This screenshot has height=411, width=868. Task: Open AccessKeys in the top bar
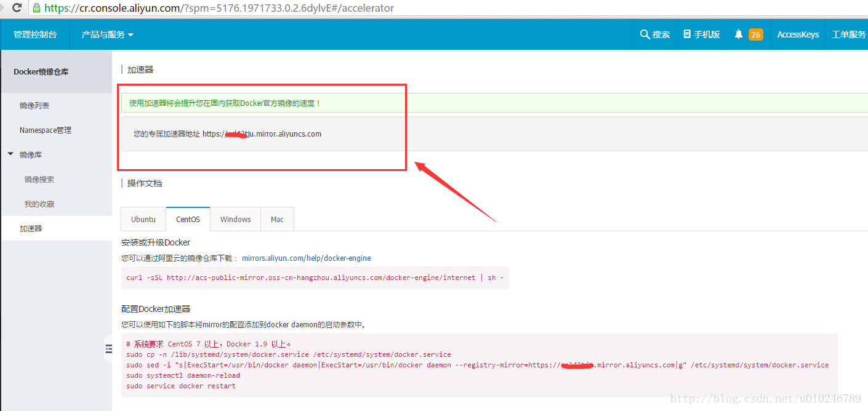coord(798,34)
